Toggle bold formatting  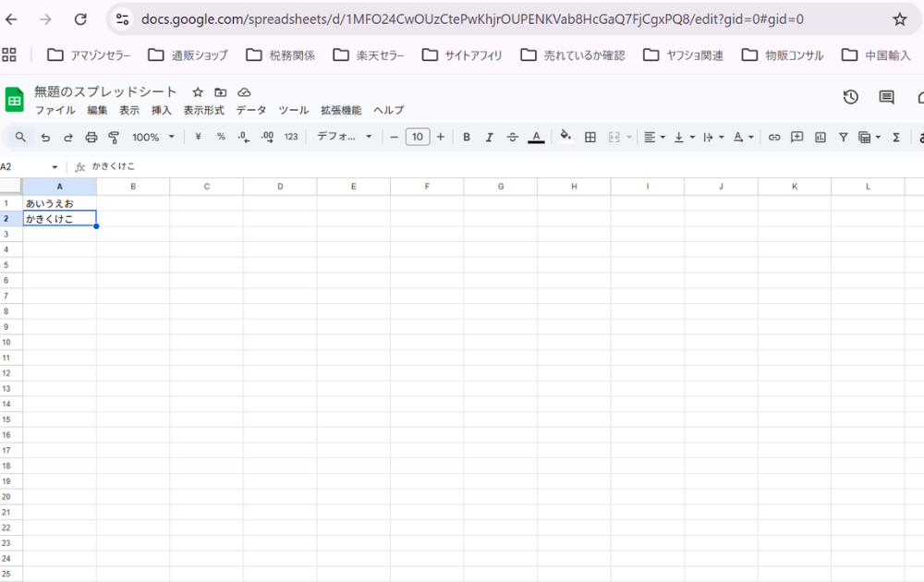coord(467,137)
